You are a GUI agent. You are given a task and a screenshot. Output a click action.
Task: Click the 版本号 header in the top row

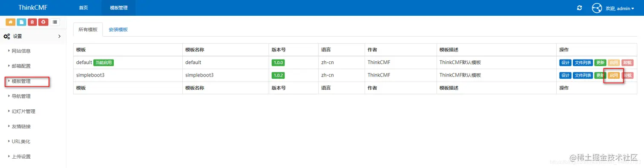(x=279, y=50)
